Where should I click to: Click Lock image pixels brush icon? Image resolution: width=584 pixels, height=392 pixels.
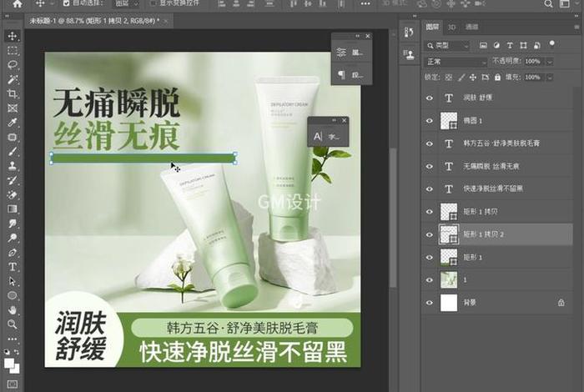point(461,78)
